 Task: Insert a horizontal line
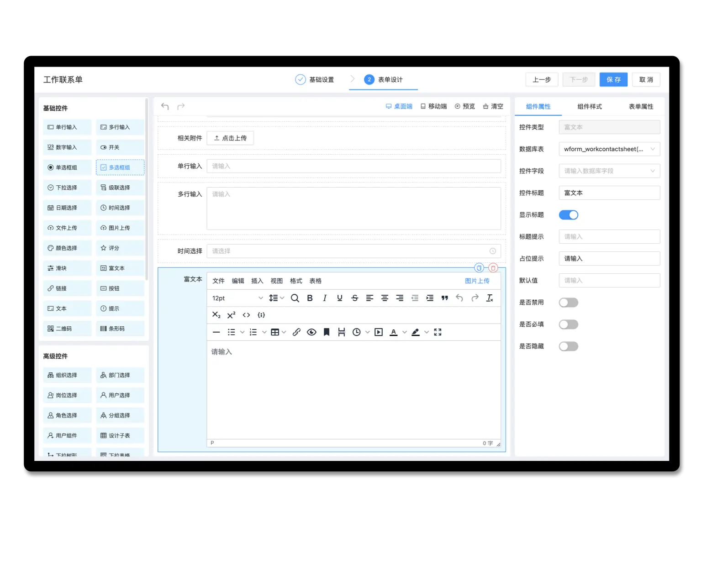[x=216, y=332]
